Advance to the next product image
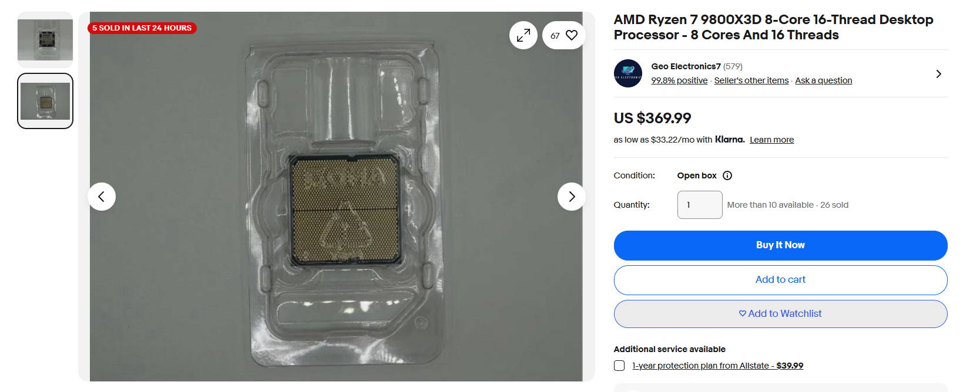The height and width of the screenshot is (392, 980). click(x=571, y=197)
